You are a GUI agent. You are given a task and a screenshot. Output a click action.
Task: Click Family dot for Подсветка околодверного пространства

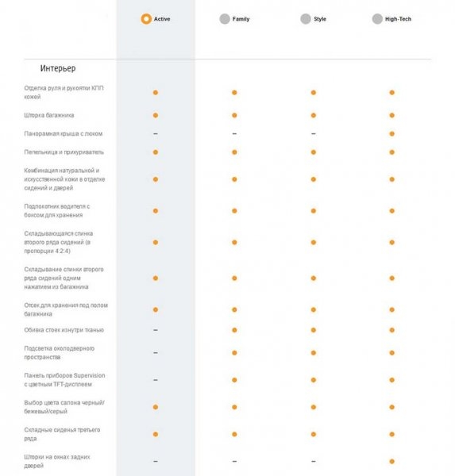(x=234, y=353)
